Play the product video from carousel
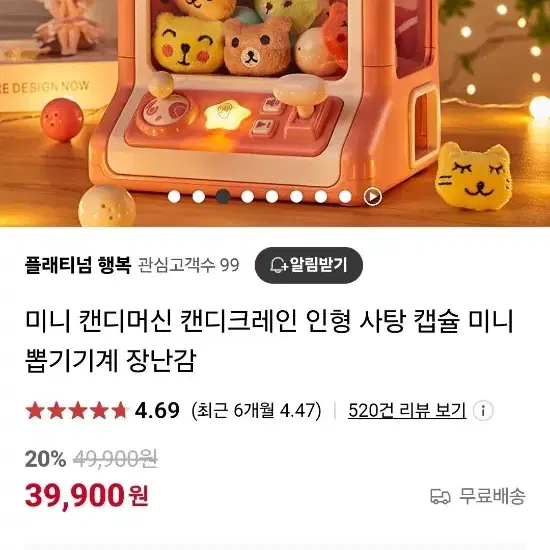This screenshot has height=550, width=550. click(x=373, y=196)
